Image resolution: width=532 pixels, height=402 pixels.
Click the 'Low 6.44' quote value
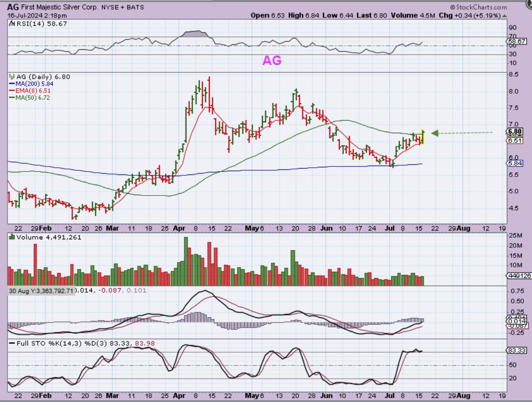click(x=338, y=15)
